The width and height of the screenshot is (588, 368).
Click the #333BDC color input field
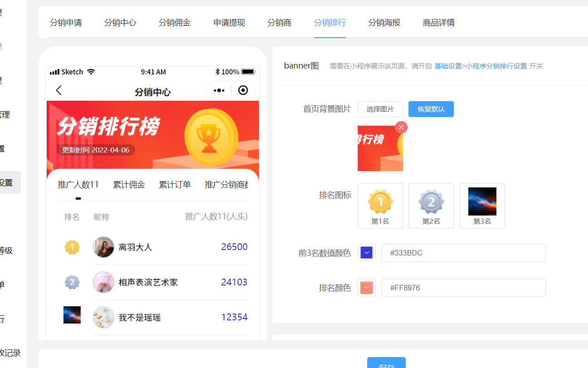[x=463, y=253]
